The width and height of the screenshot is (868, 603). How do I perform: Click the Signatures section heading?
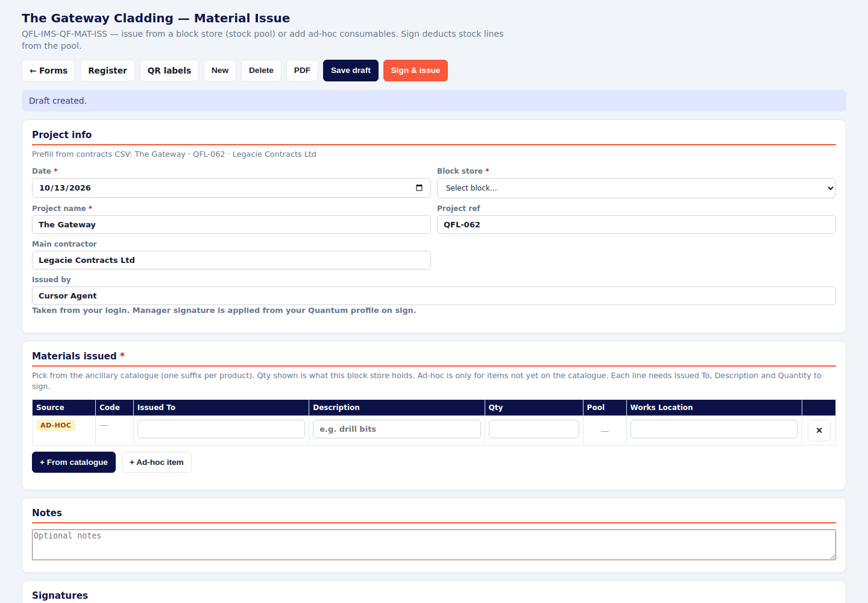tap(60, 596)
